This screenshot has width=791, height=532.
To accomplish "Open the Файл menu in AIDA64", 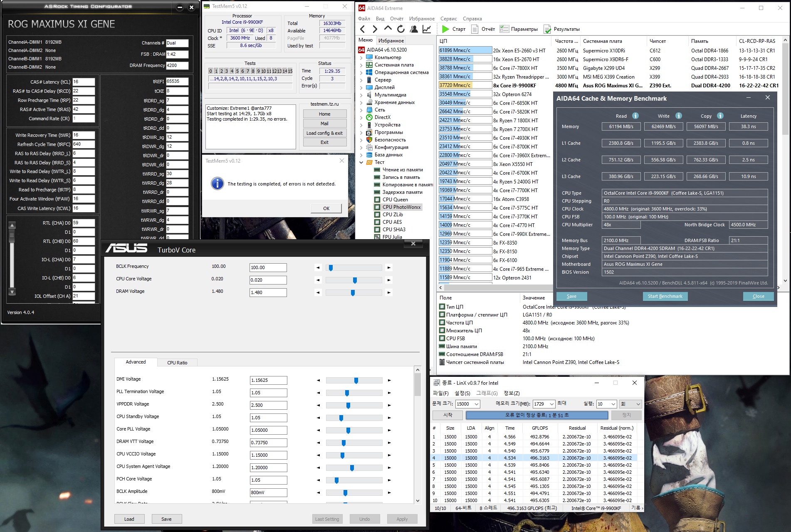I will point(364,19).
